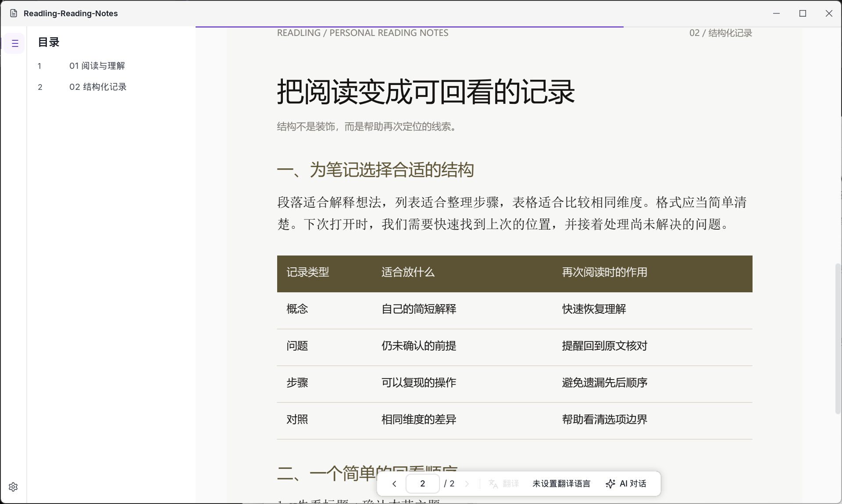842x504 pixels.
Task: Open chapter 01 阅读与理解 in contents
Action: pos(97,66)
